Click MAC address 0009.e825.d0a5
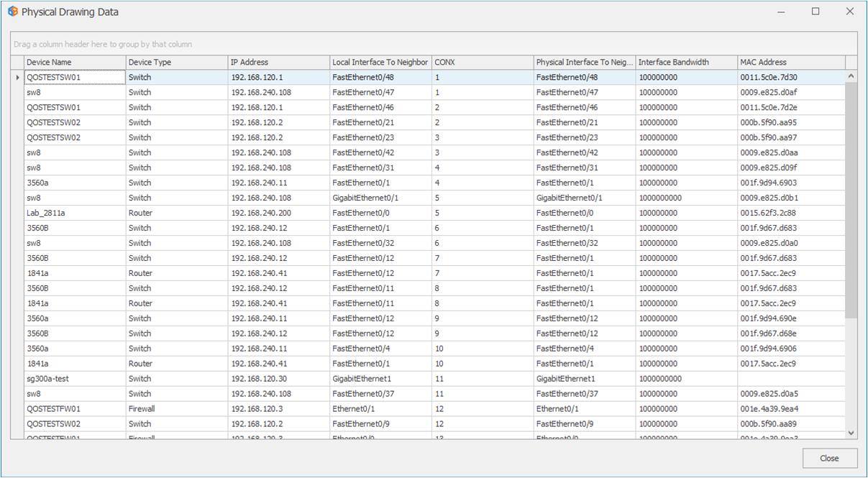This screenshot has width=868, height=478. tap(792, 394)
